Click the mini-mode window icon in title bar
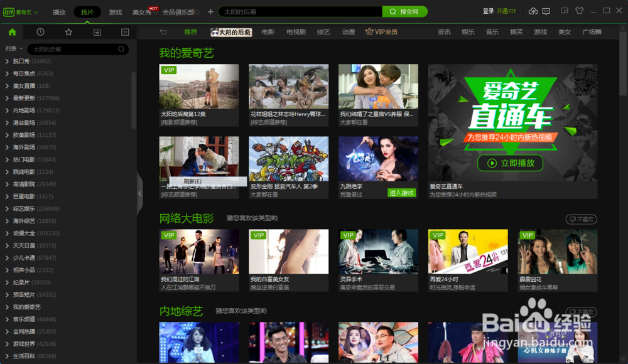This screenshot has height=364, width=628. pos(565,11)
